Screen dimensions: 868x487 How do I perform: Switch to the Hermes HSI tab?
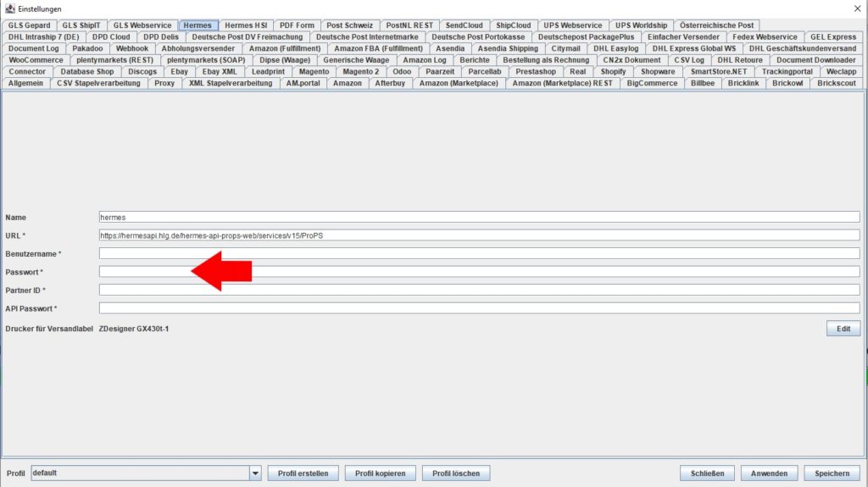(x=246, y=25)
